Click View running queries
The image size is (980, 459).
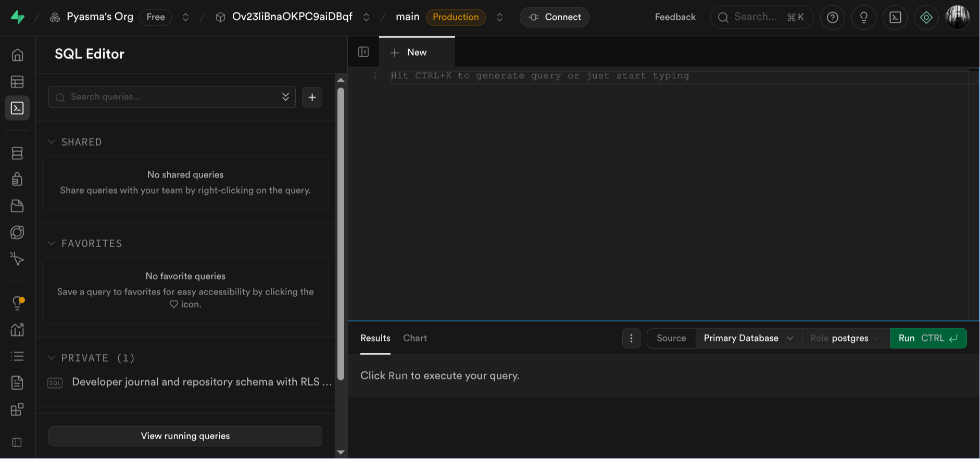click(x=185, y=436)
